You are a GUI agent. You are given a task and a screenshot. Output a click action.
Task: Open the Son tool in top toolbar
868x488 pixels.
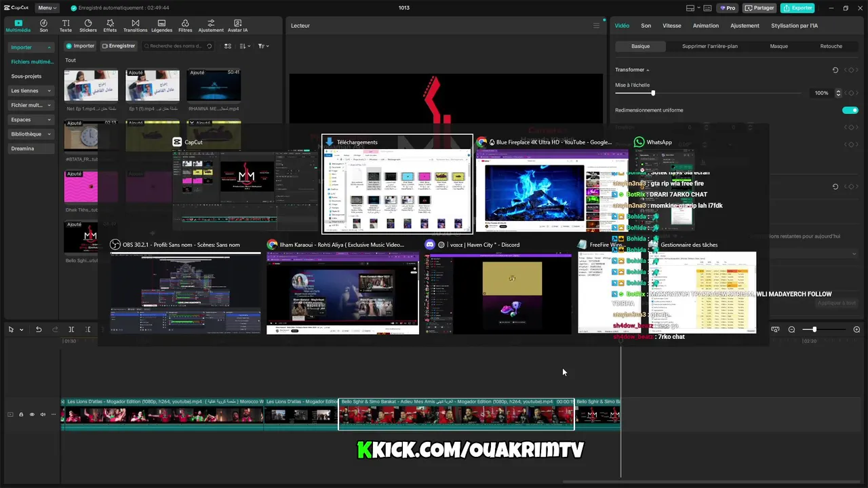[43, 26]
